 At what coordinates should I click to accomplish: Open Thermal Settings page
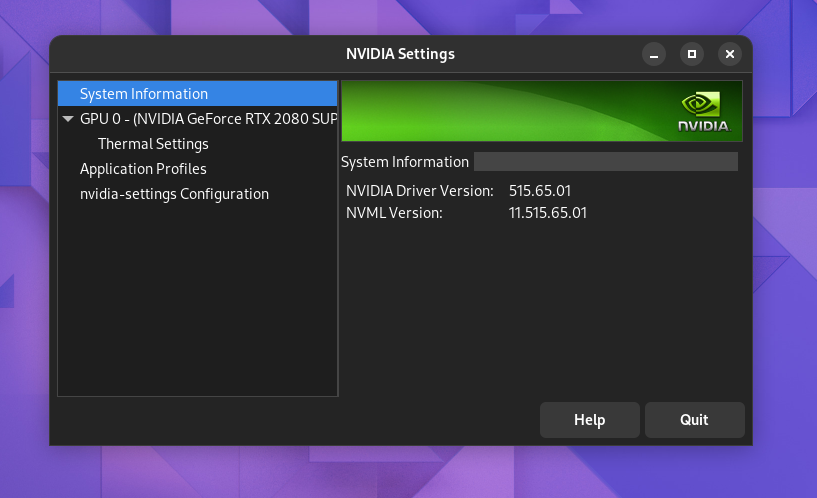(153, 144)
